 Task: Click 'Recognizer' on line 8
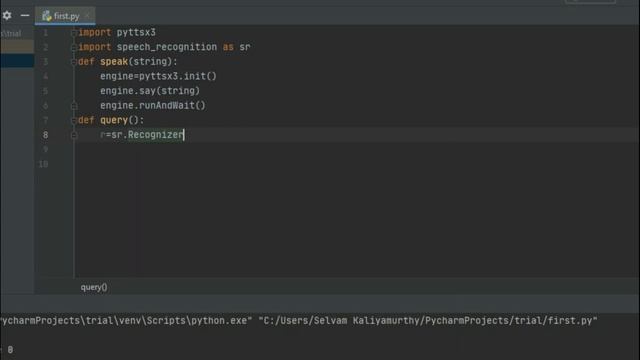coord(156,135)
